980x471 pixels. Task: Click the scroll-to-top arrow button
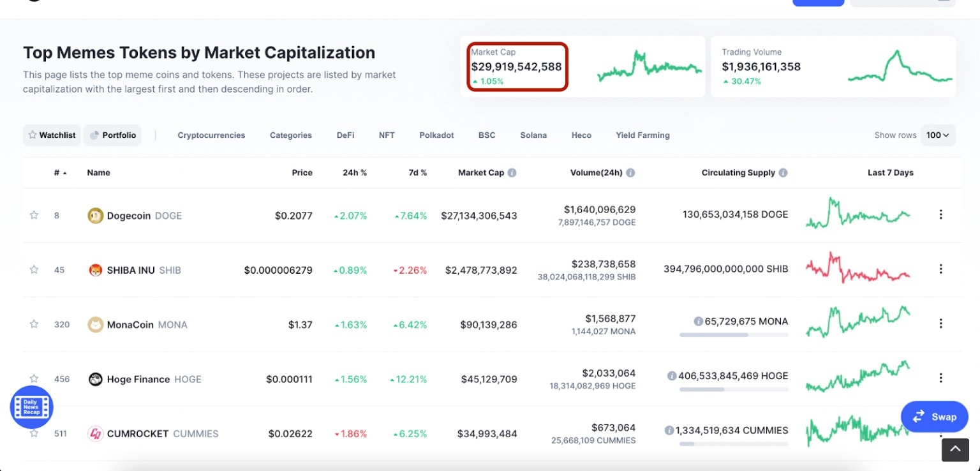pos(955,450)
